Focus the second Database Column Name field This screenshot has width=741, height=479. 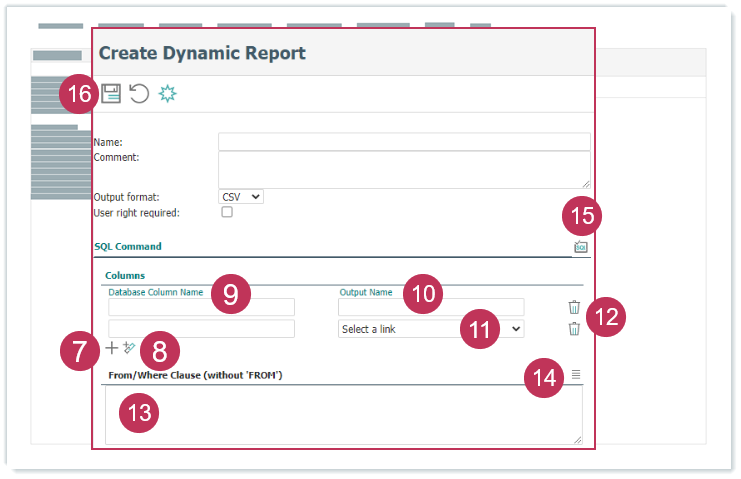click(x=201, y=329)
